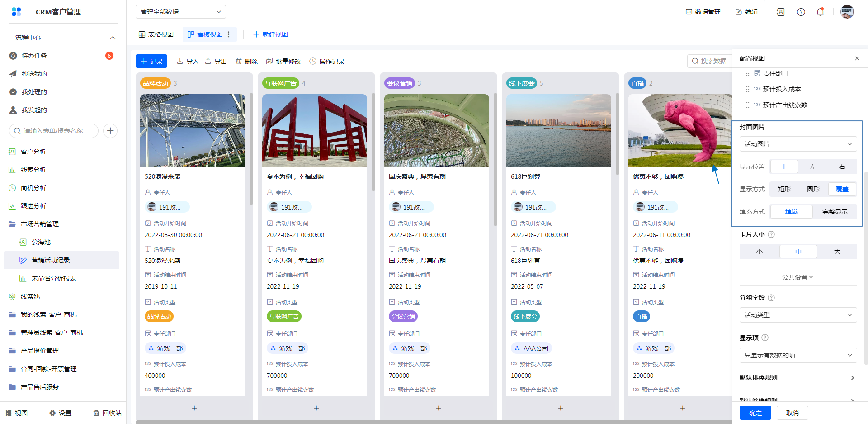Image resolution: width=868 pixels, height=424 pixels.
Task: Choose full display fill mode
Action: (x=835, y=212)
